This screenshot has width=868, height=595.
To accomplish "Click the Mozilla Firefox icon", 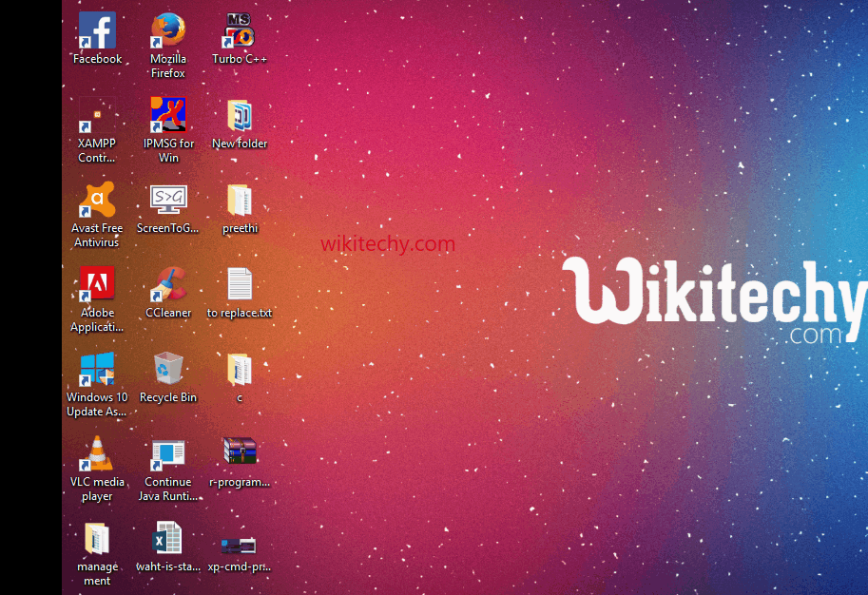I will click(168, 31).
